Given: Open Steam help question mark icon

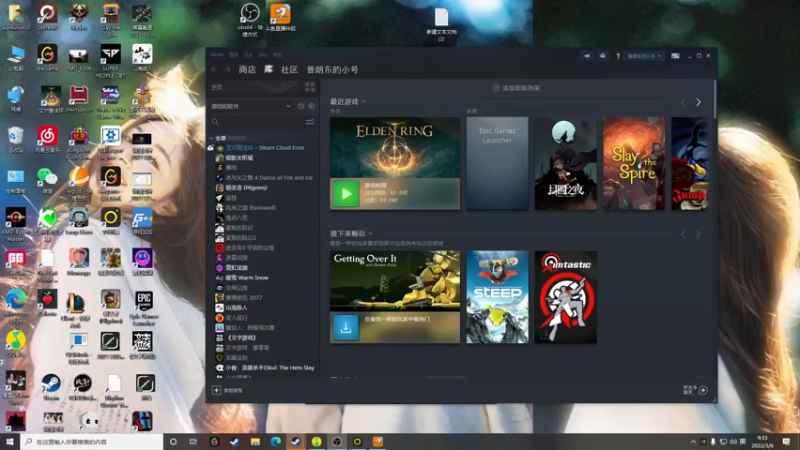Looking at the screenshot, I should pos(618,56).
